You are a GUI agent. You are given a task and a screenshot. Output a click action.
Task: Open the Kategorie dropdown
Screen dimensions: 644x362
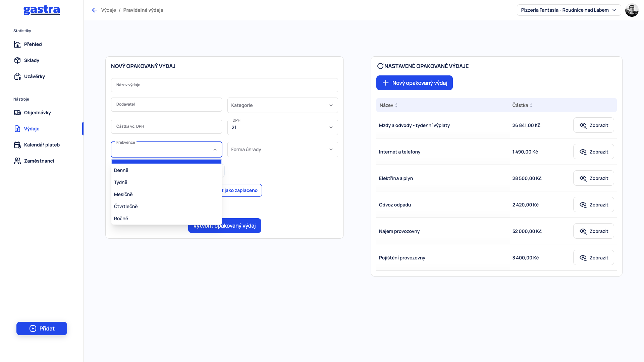point(282,105)
